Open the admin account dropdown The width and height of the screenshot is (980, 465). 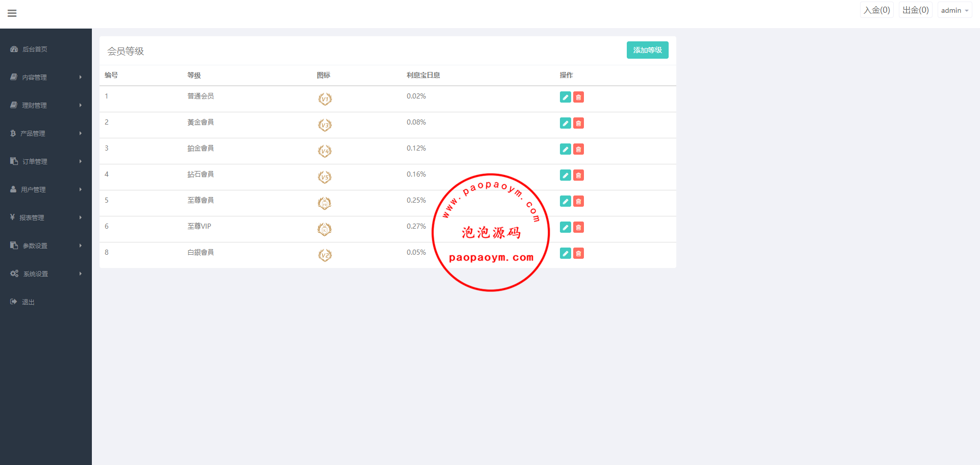coord(954,10)
